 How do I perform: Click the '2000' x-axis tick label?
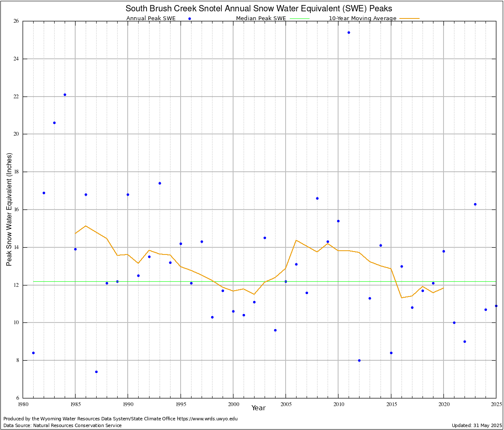[x=233, y=404]
